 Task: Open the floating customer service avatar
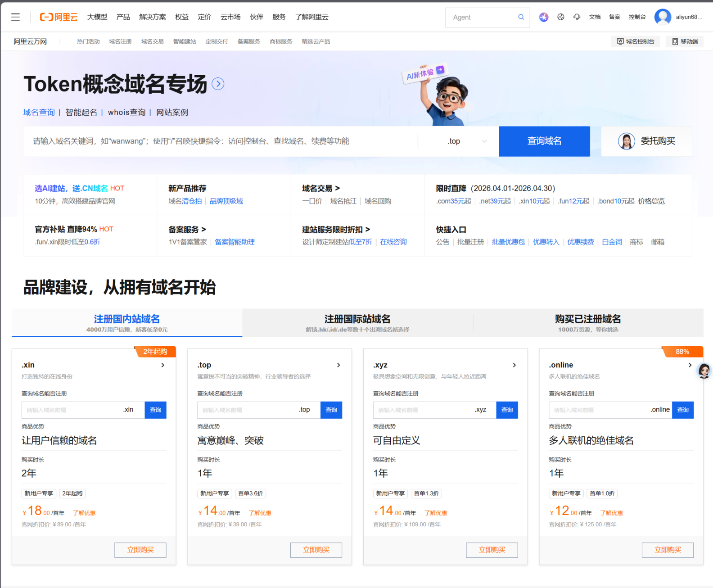click(x=704, y=371)
